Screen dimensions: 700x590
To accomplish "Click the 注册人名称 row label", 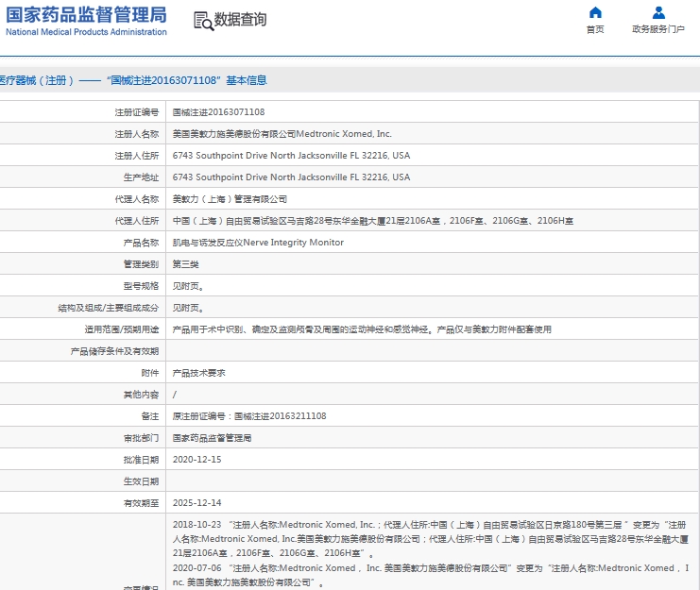I will [x=137, y=134].
